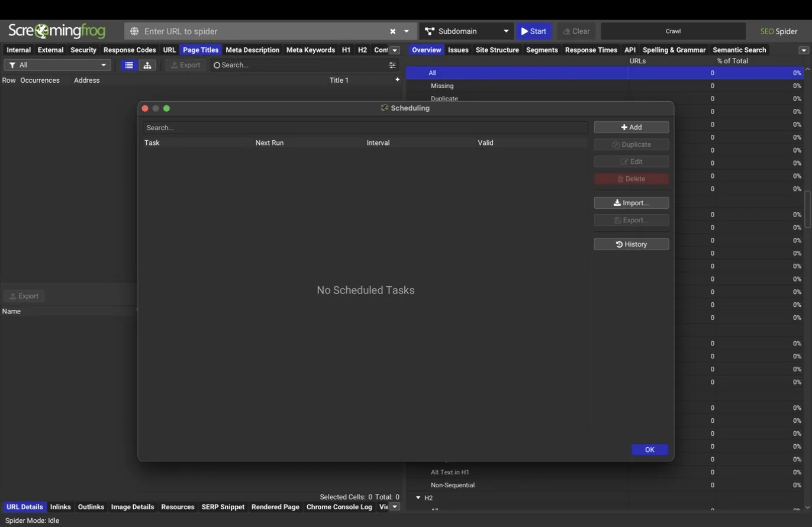Open the Inlinks bottom tab
The width and height of the screenshot is (812, 527).
[60, 507]
